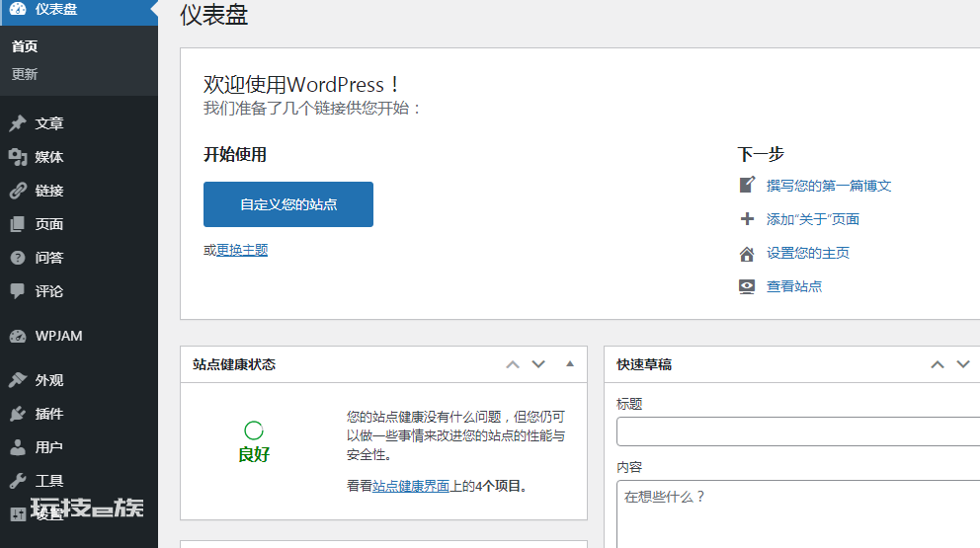Click the 页面 pages icon

coord(18,224)
